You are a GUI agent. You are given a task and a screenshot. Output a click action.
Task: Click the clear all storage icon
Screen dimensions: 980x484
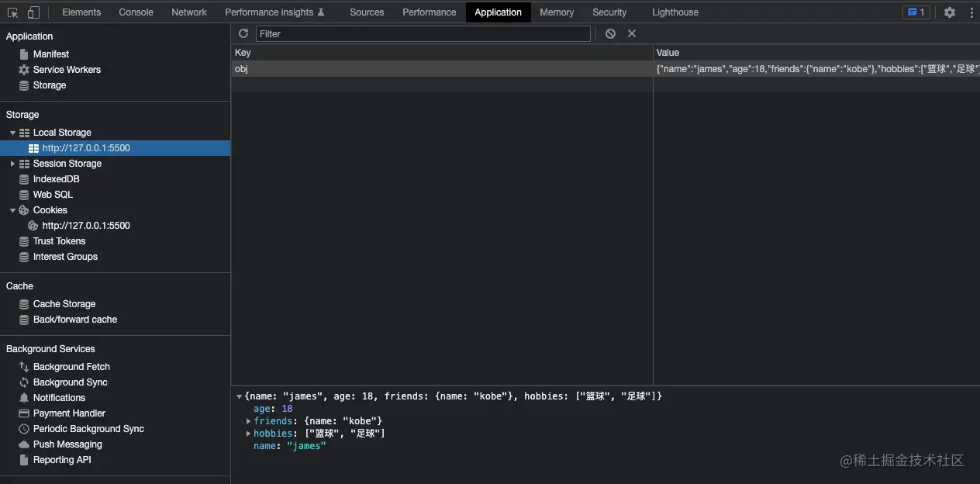tap(610, 33)
